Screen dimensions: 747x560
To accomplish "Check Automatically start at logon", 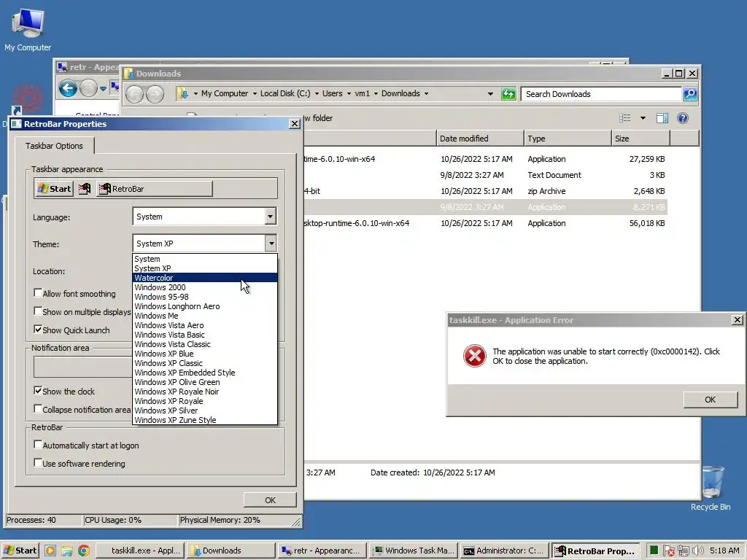I will 38,444.
